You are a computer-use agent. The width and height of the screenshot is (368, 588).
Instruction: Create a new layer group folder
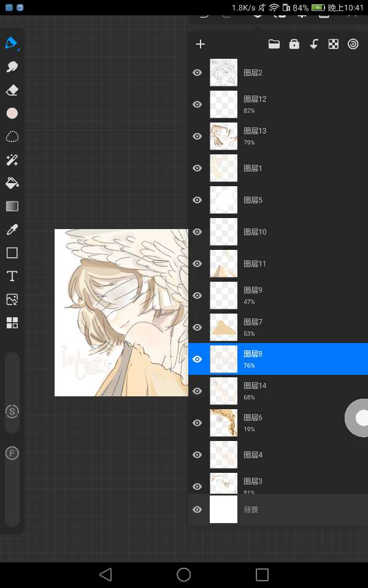pyautogui.click(x=274, y=44)
